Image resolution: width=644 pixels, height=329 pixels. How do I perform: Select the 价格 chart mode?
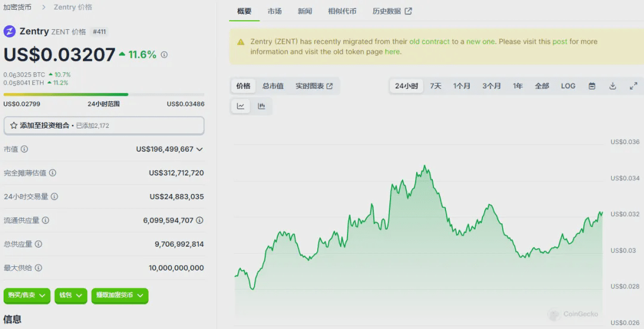[243, 86]
